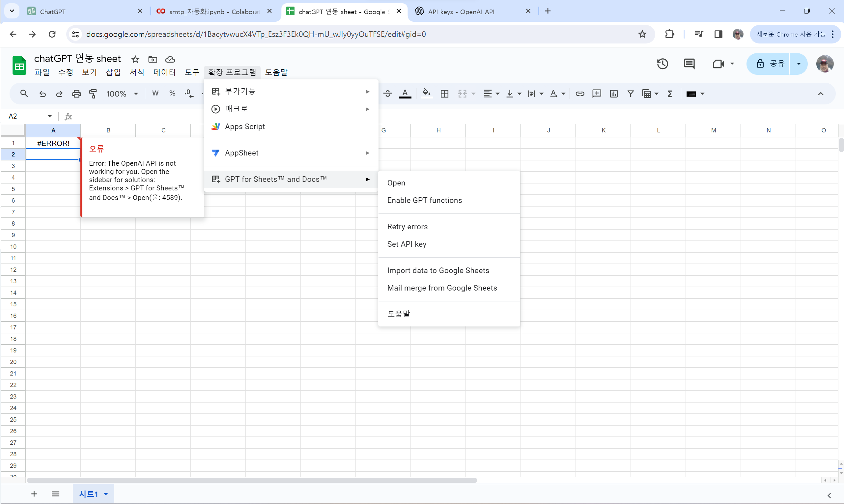The image size is (844, 504).
Task: Open the AppSheet submenu
Action: point(291,153)
